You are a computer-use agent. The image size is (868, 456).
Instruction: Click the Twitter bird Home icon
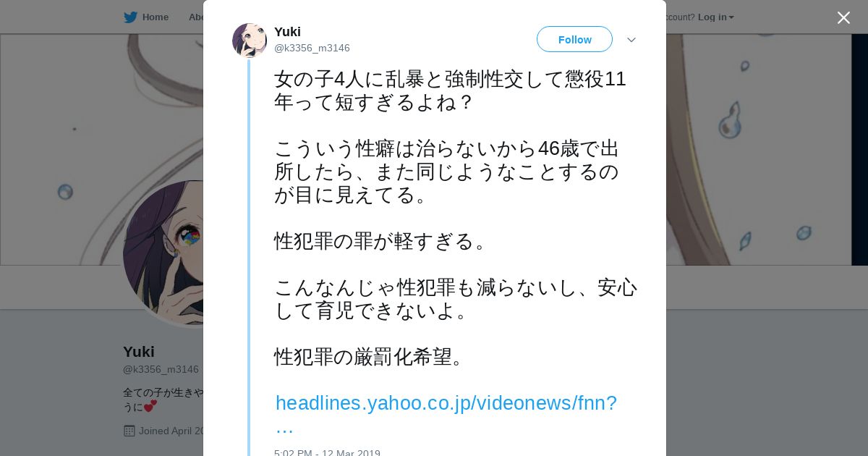[x=130, y=17]
